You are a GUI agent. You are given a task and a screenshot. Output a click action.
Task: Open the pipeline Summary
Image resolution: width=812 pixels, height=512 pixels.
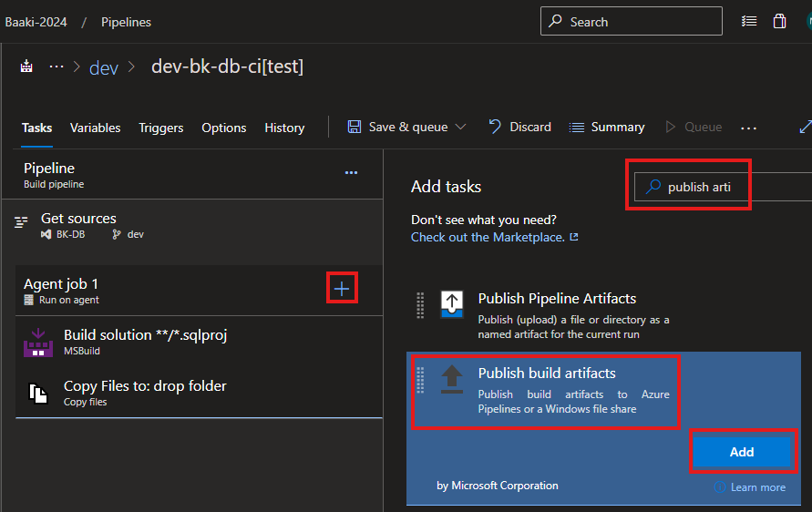pyautogui.click(x=606, y=127)
